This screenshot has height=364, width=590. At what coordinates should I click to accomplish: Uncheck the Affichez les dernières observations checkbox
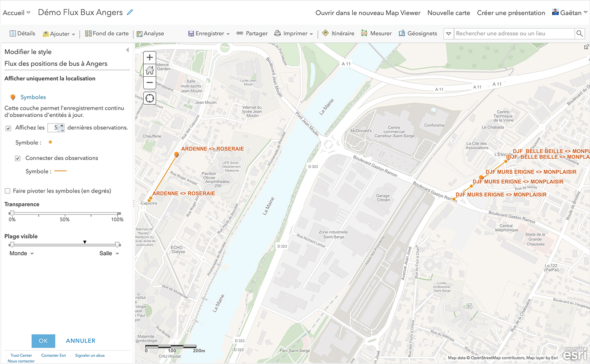click(x=8, y=128)
